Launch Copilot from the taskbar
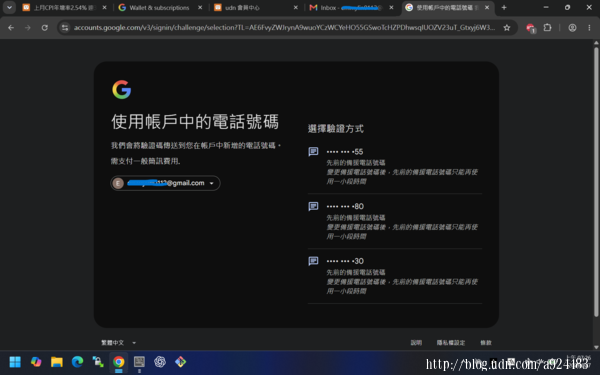Screen dimensions: 600x375 click(36, 362)
